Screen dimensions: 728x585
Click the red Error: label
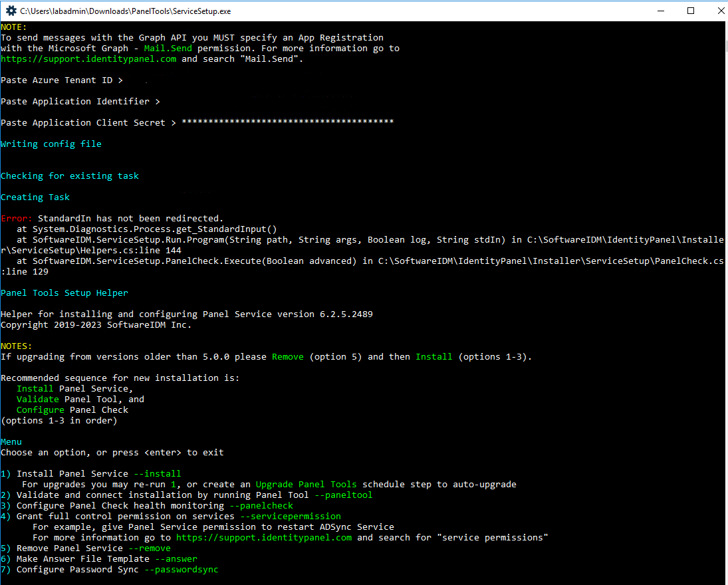16,219
